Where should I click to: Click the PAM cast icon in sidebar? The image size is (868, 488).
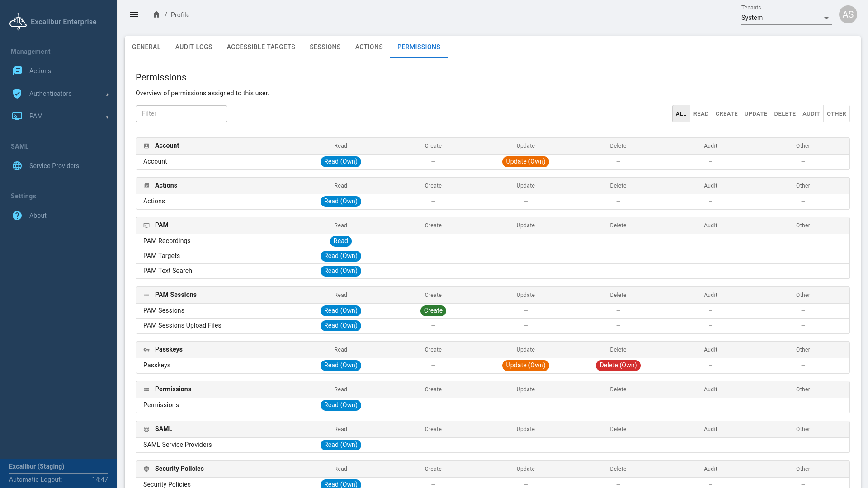pos(17,116)
